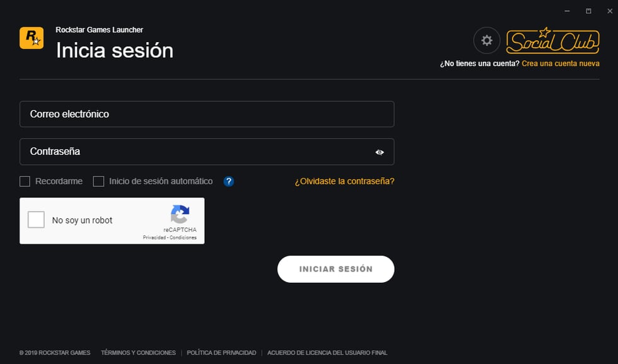Image resolution: width=618 pixels, height=364 pixels.
Task: Follow the Crea una cuenta nueva link
Action: [x=561, y=64]
